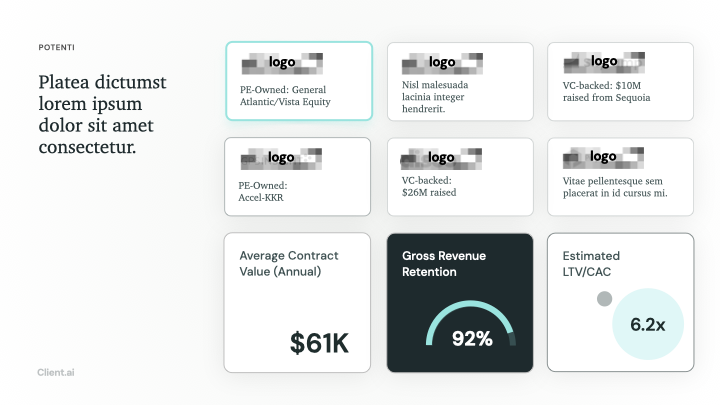The width and height of the screenshot is (720, 405).
Task: Click the POTENTI section label
Action: coord(56,47)
